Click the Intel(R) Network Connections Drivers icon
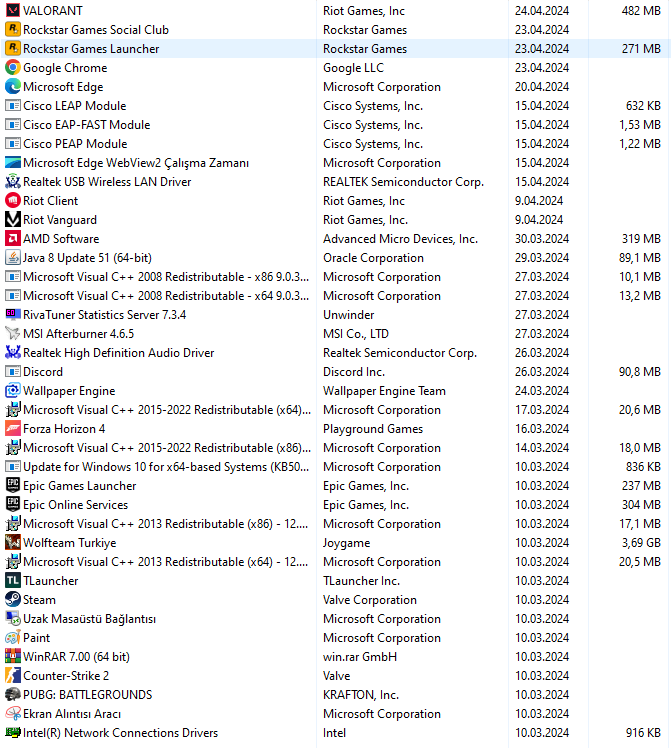 [x=12, y=732]
